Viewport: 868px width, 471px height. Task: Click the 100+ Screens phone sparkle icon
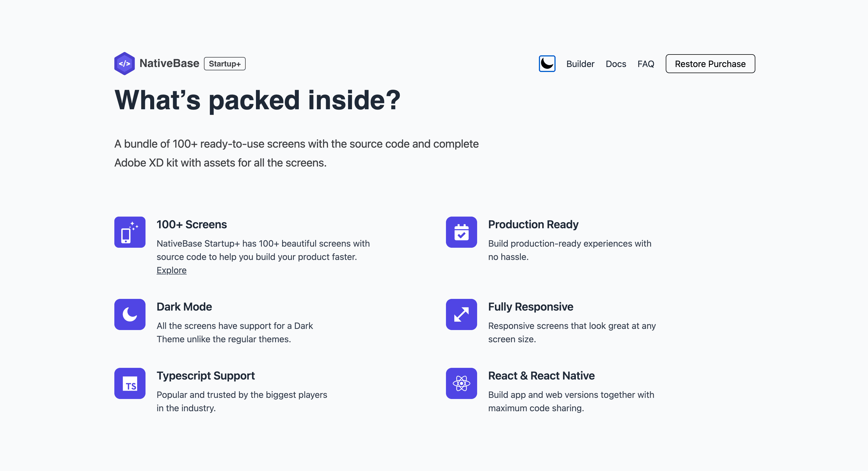(x=130, y=232)
